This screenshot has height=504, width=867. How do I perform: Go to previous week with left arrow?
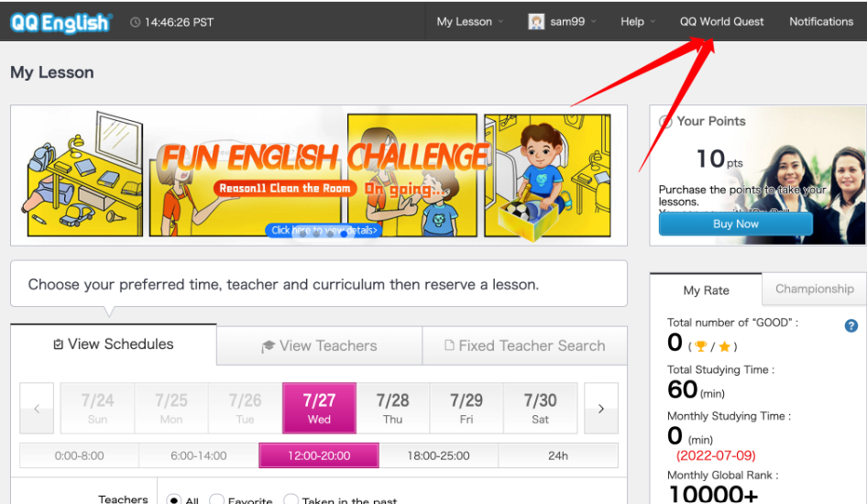(x=37, y=409)
